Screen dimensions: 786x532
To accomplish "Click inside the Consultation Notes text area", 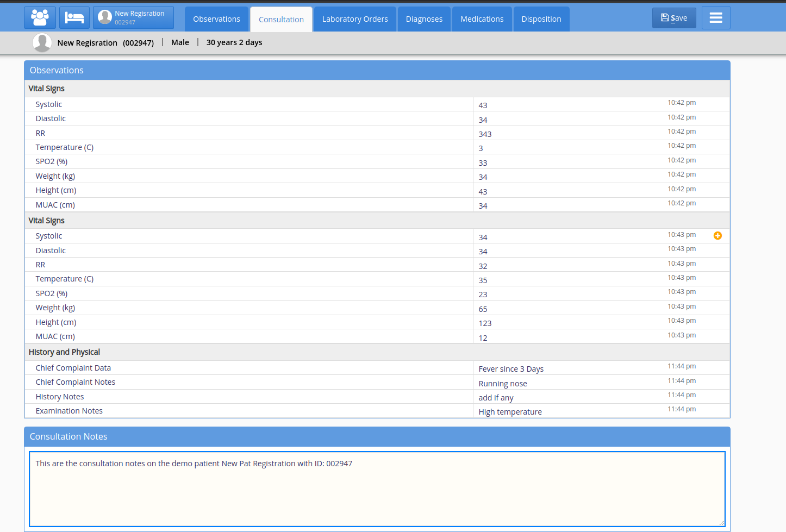I will [x=377, y=489].
